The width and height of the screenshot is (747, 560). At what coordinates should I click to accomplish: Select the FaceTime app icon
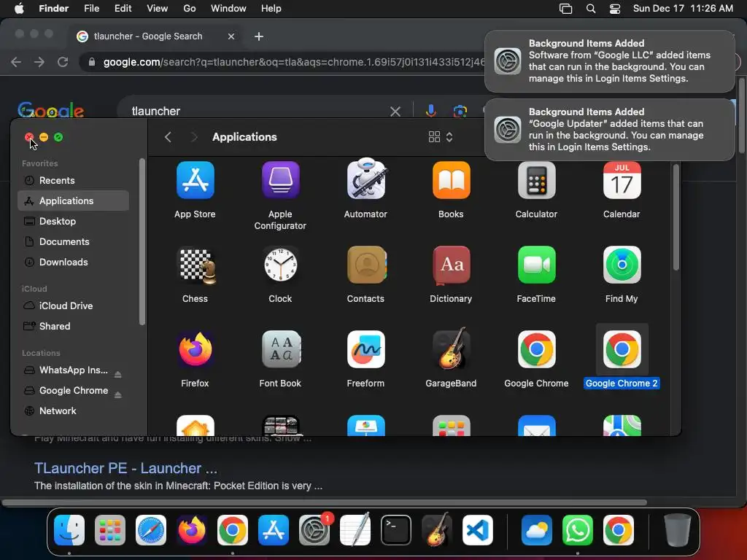536,265
